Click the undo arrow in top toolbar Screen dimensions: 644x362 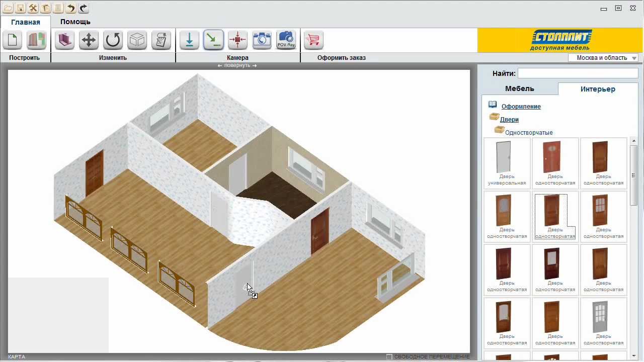coord(71,8)
